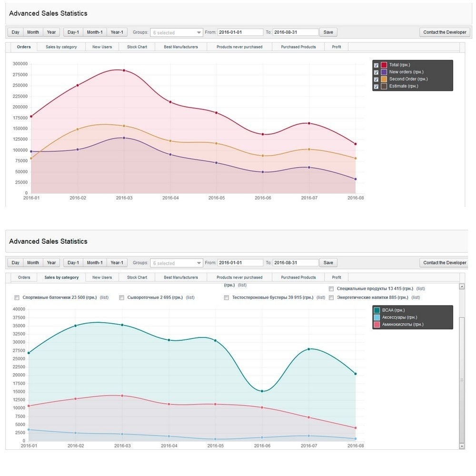Switch to Orders tab in the lower panel
Image resolution: width=476 pixels, height=476 pixels.
[24, 278]
